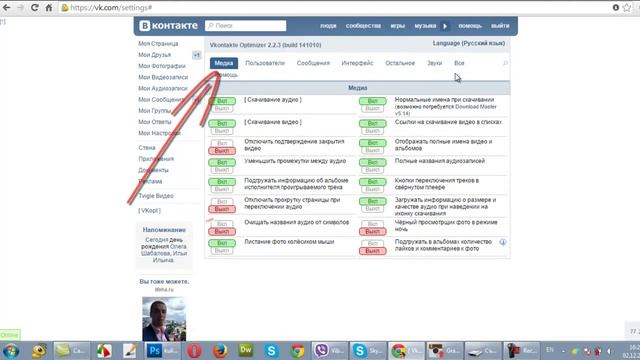Enable Отключить подтверждение закрытия видео
Viewport: 640px width, 360px height.
click(x=222, y=143)
